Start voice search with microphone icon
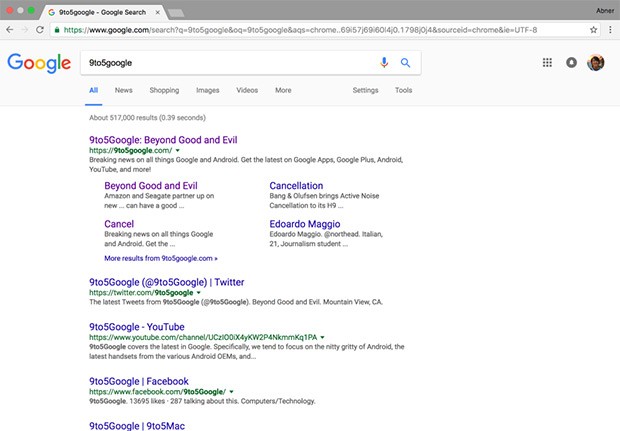 384,62
